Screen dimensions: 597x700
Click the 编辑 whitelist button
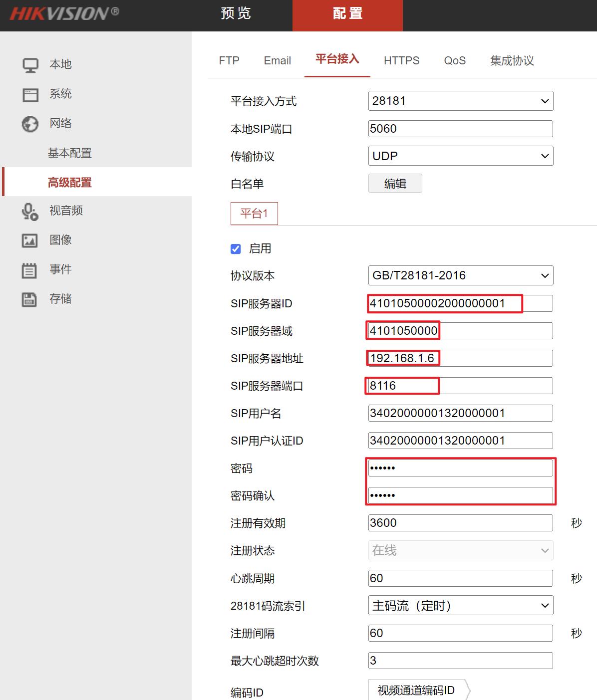click(x=395, y=184)
